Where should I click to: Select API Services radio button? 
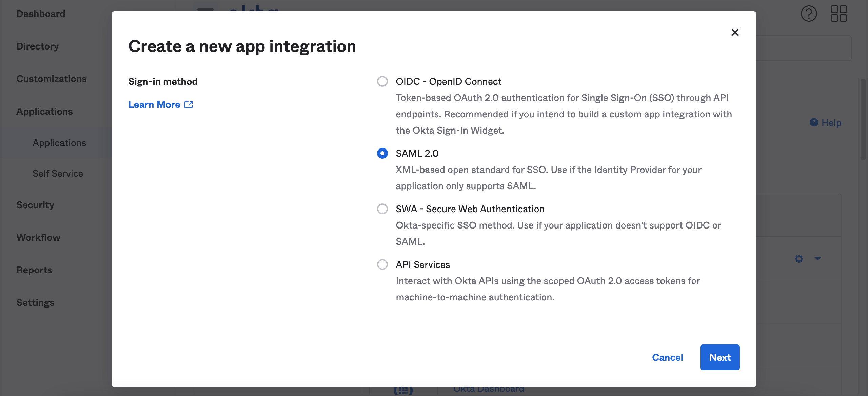[382, 264]
